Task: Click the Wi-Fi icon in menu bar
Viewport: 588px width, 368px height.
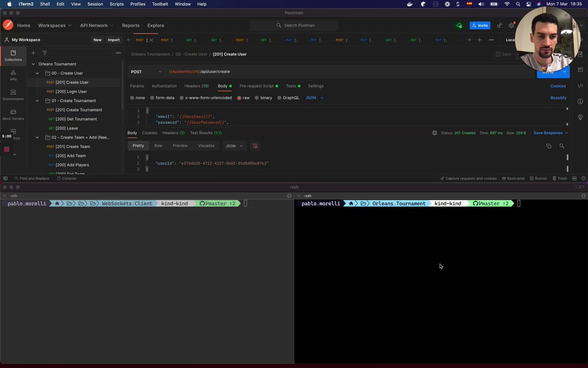Action: tap(507, 4)
